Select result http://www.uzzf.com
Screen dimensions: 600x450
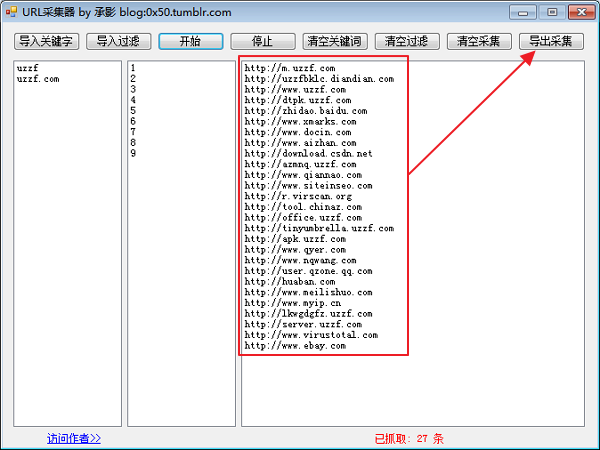tap(295, 90)
